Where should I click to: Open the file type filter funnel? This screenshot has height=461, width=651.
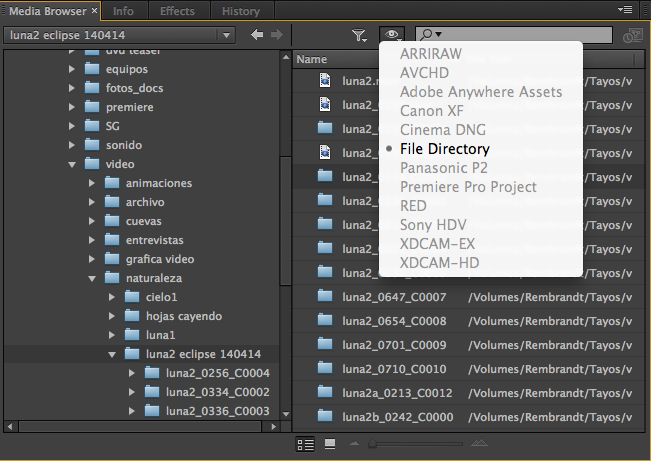[359, 35]
